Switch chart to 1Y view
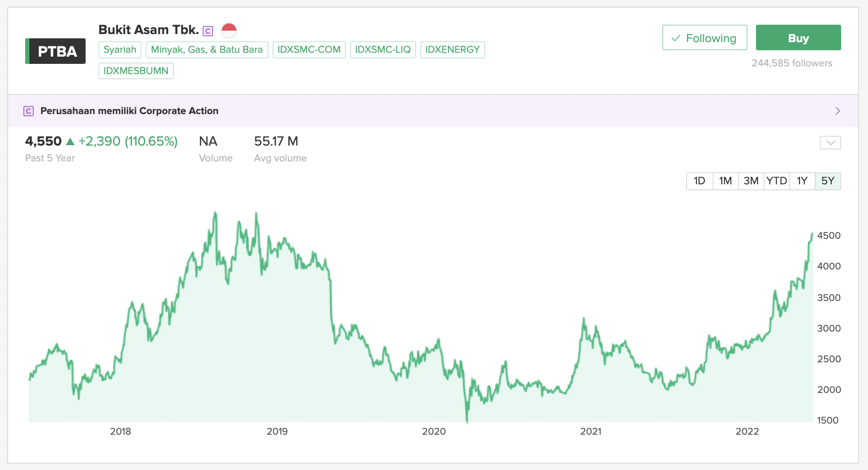The width and height of the screenshot is (868, 470). (x=802, y=181)
